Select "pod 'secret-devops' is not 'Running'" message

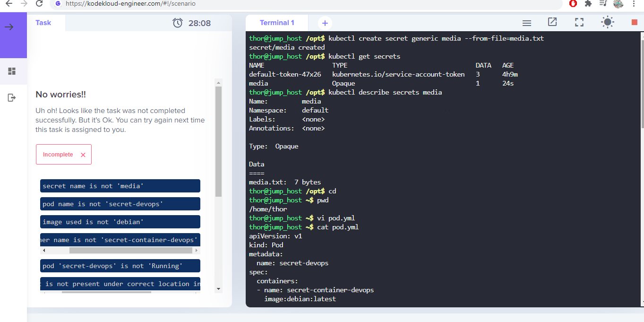coord(120,266)
